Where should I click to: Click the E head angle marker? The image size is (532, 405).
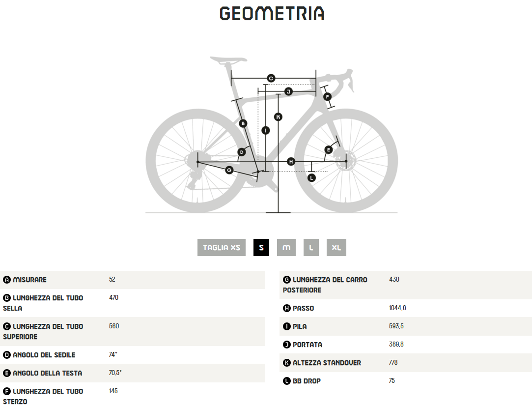point(328,149)
